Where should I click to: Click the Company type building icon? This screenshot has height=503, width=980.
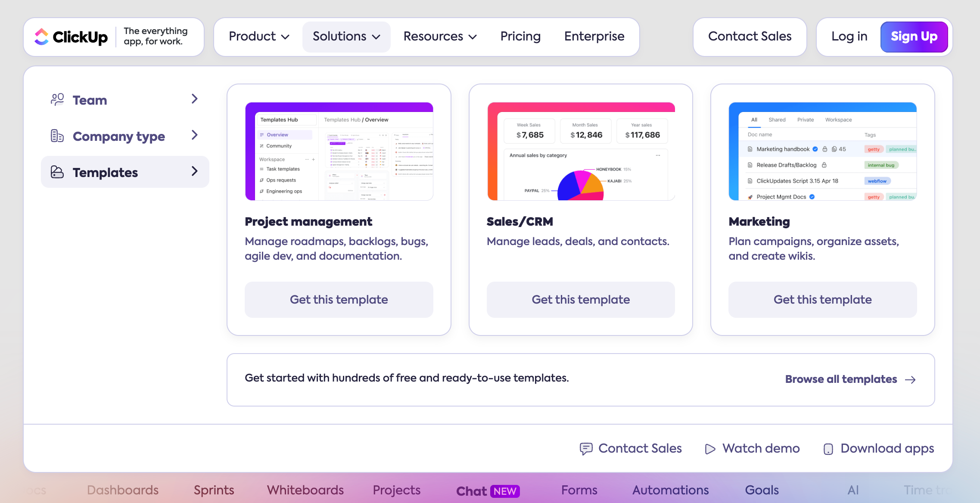[x=57, y=136]
